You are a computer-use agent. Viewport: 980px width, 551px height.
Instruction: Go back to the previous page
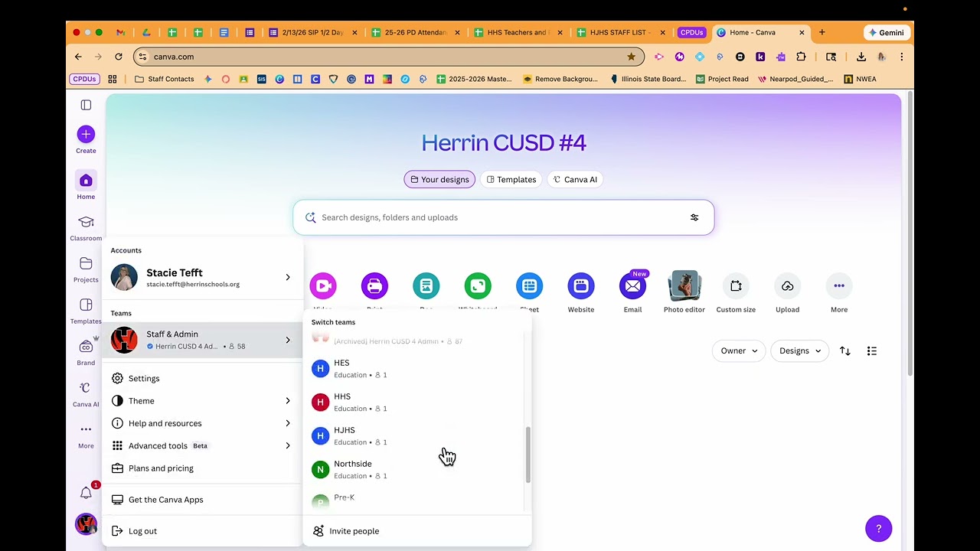click(78, 57)
